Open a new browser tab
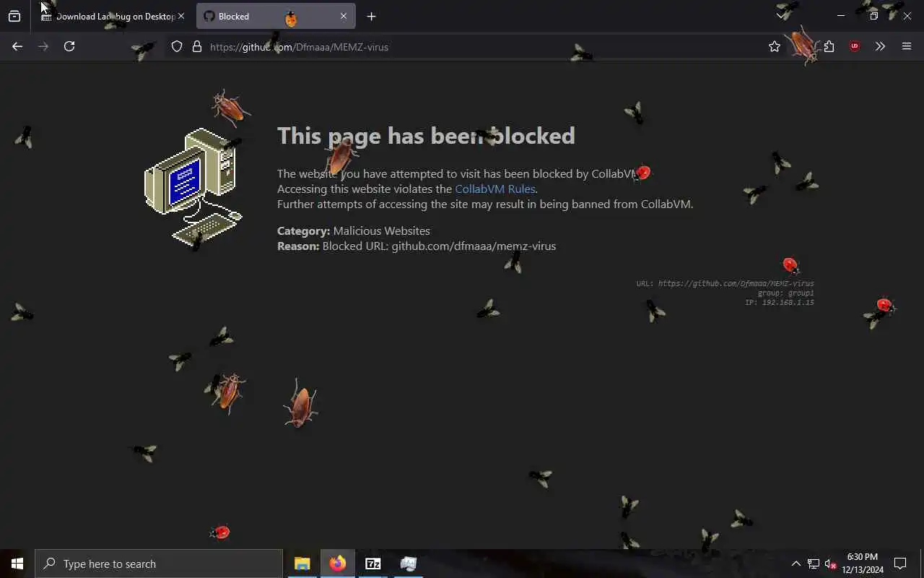The width and height of the screenshot is (924, 578). pyautogui.click(x=371, y=16)
